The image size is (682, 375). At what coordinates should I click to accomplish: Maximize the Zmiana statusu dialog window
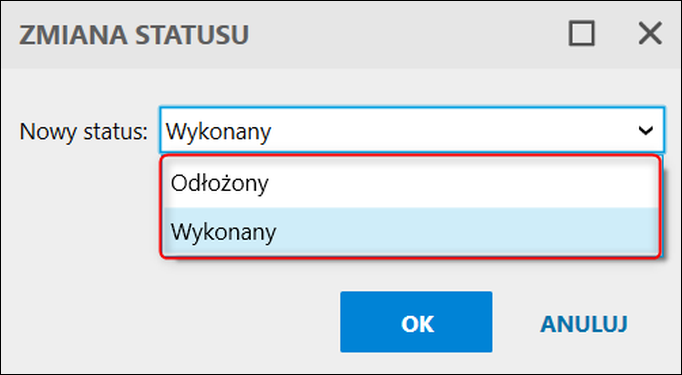[582, 33]
